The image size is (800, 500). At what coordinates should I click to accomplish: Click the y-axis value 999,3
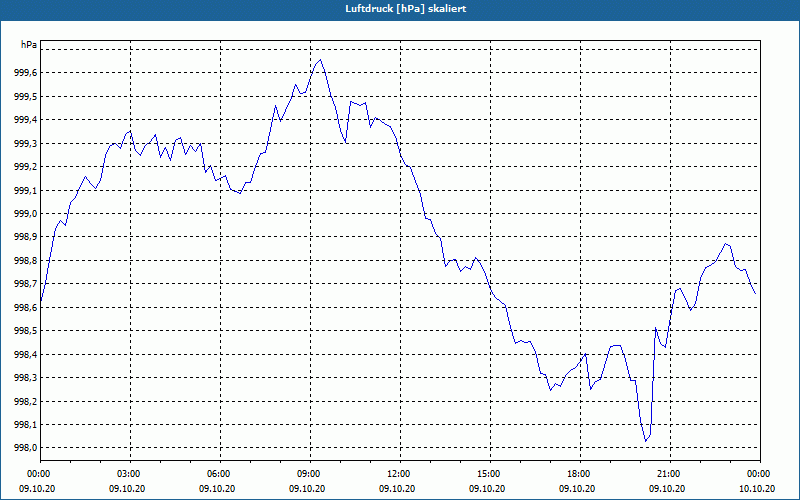26,143
